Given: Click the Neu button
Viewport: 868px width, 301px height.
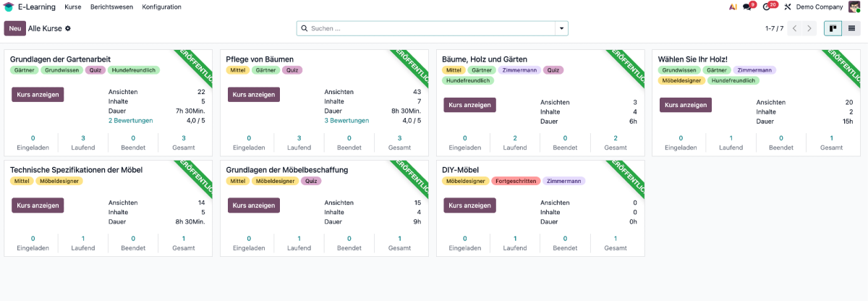Looking at the screenshot, I should pyautogui.click(x=14, y=28).
